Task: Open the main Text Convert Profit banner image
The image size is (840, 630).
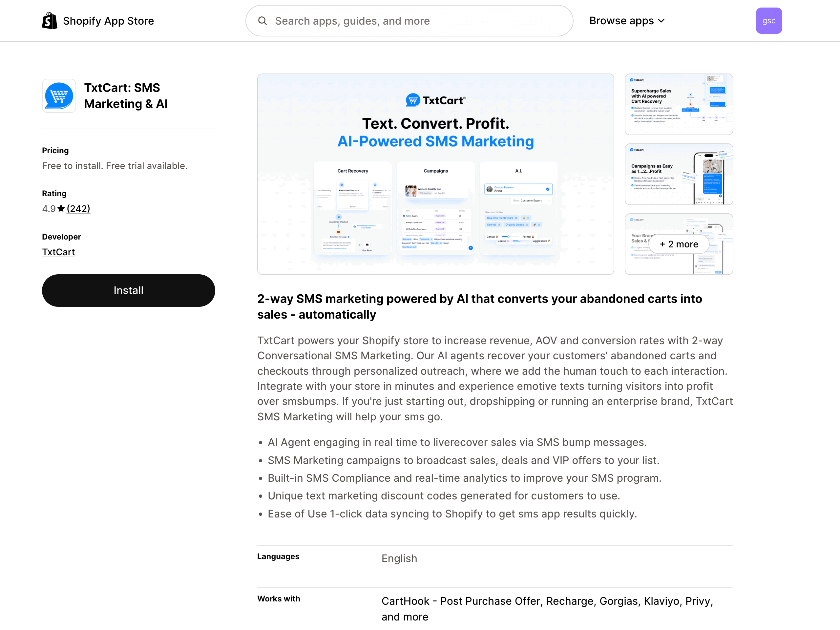Action: tap(435, 129)
